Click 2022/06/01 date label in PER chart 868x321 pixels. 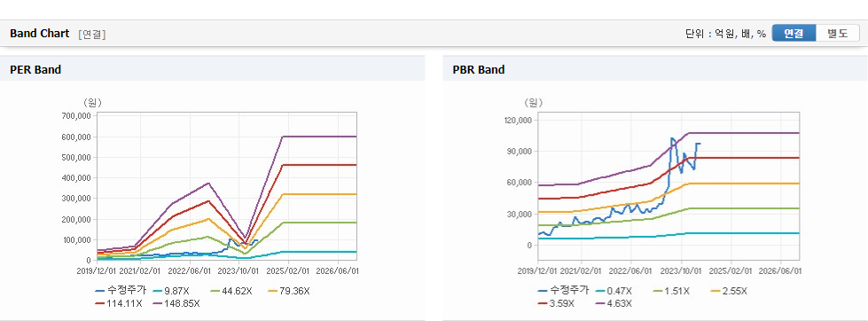189,271
